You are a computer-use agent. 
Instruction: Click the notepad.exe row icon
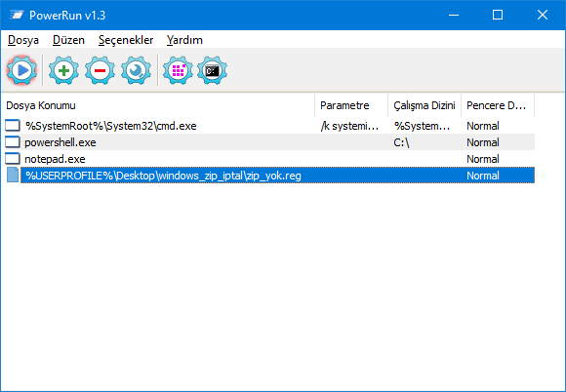[13, 159]
